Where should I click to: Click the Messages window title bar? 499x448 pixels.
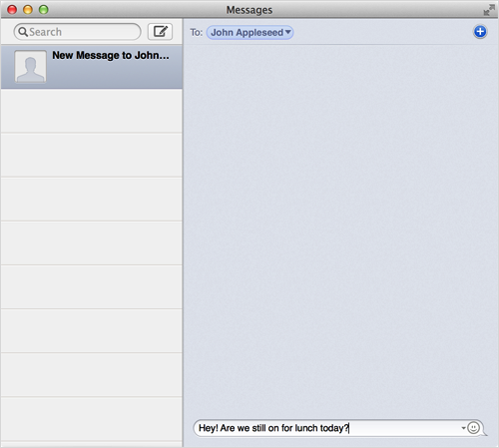249,10
